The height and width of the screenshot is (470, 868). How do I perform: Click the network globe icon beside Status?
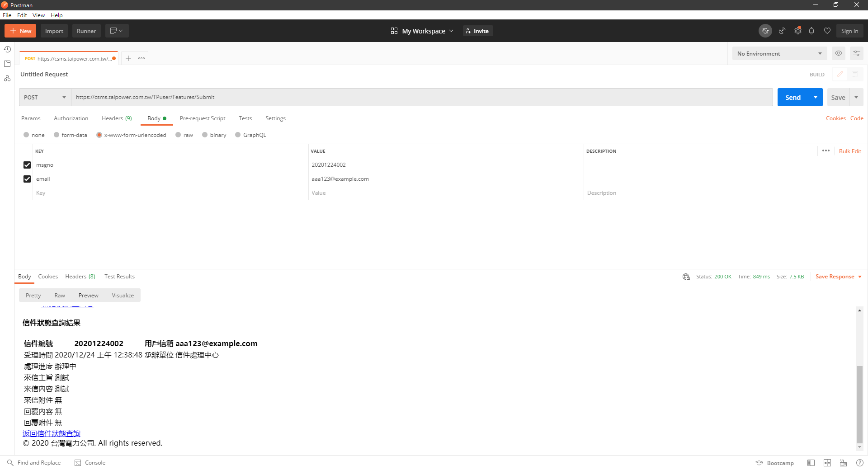pyautogui.click(x=686, y=277)
